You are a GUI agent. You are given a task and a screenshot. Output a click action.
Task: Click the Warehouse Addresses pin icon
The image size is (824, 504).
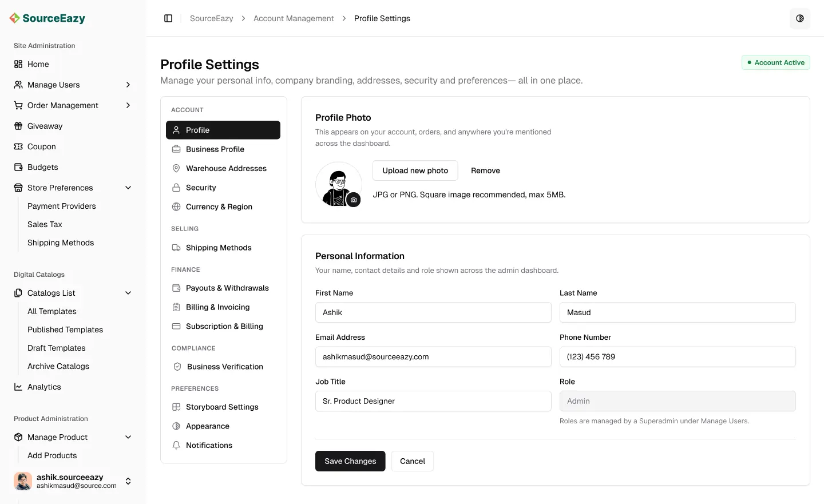(176, 168)
